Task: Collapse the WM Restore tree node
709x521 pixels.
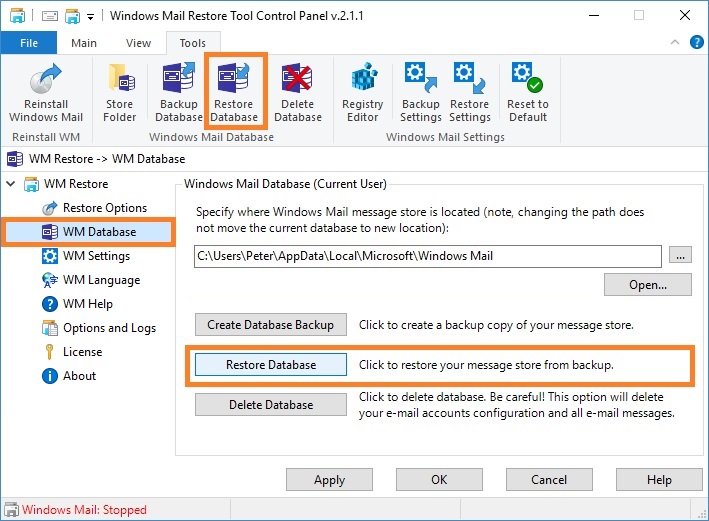Action: [11, 184]
